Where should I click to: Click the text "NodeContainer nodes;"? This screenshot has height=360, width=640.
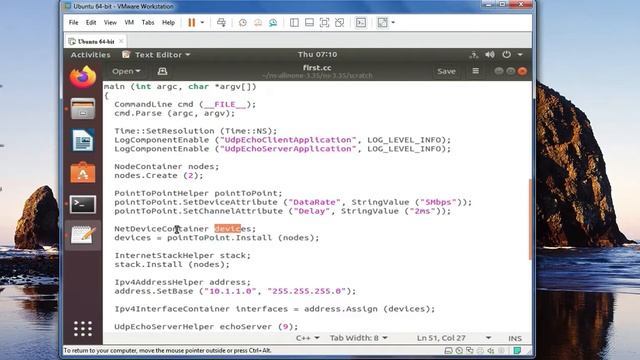coord(167,167)
